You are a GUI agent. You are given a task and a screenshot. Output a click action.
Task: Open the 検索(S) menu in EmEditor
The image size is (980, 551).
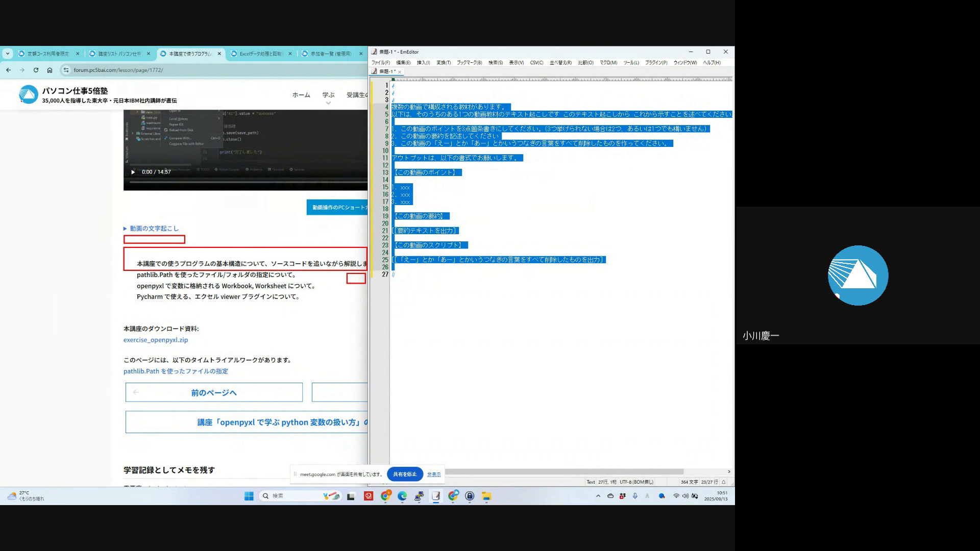[495, 63]
